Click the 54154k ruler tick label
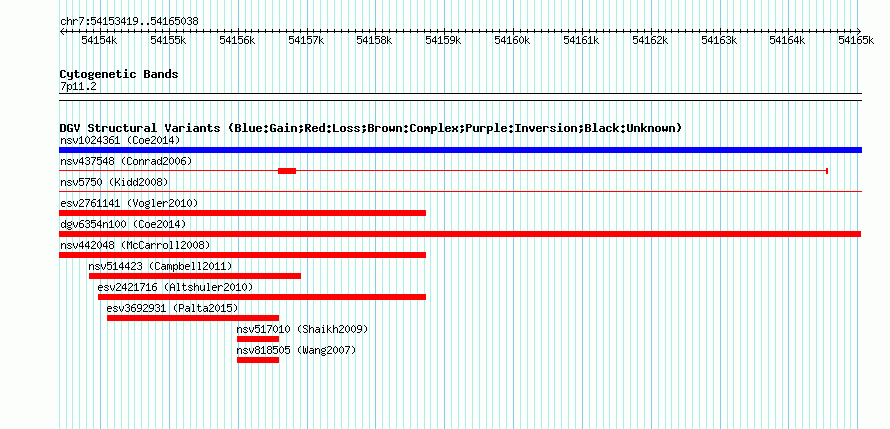Image resolution: width=890 pixels, height=429 pixels. point(100,40)
